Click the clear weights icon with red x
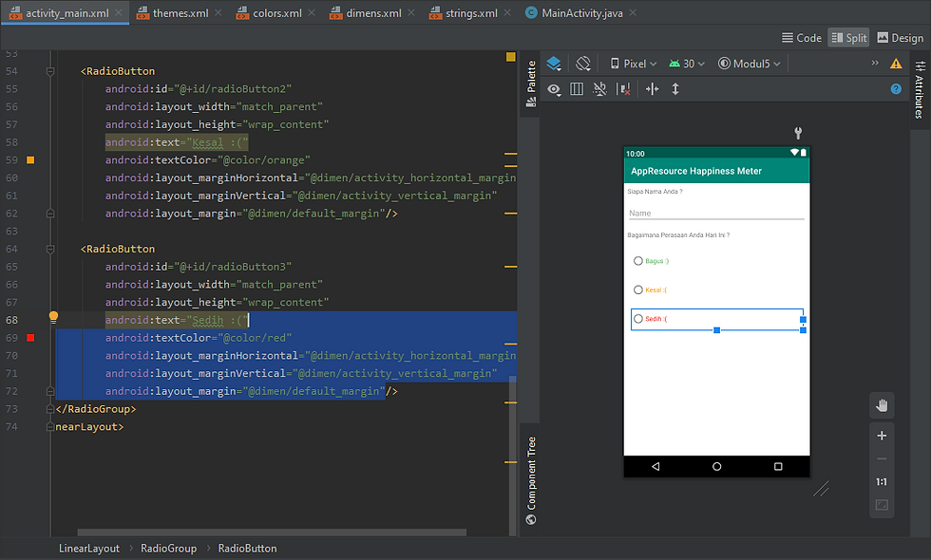Image resolution: width=931 pixels, height=560 pixels. click(x=623, y=89)
